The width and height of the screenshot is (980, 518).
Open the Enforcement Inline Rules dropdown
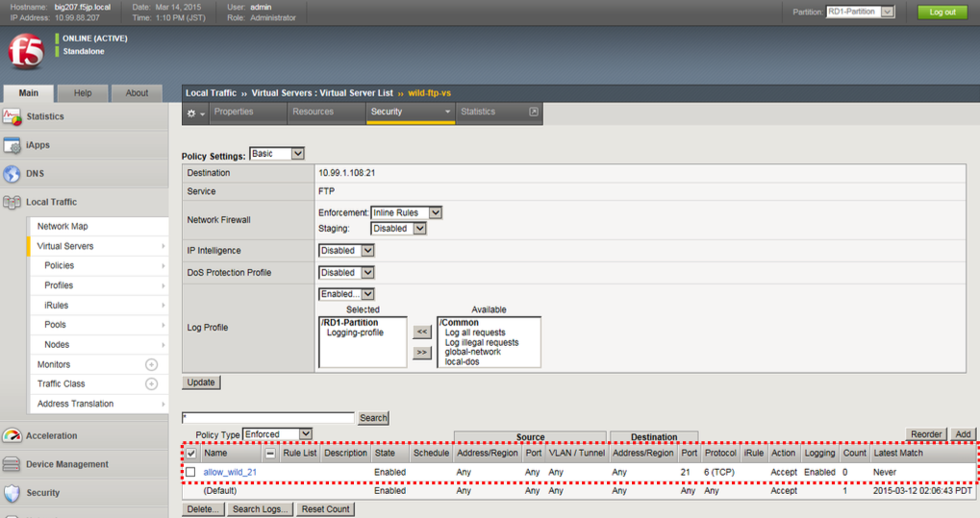coord(406,213)
